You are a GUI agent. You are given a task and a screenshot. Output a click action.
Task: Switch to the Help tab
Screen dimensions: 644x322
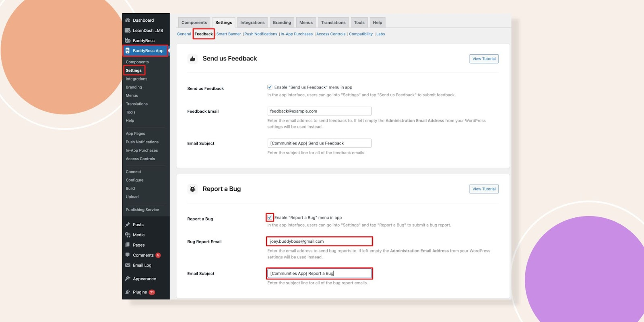378,23
